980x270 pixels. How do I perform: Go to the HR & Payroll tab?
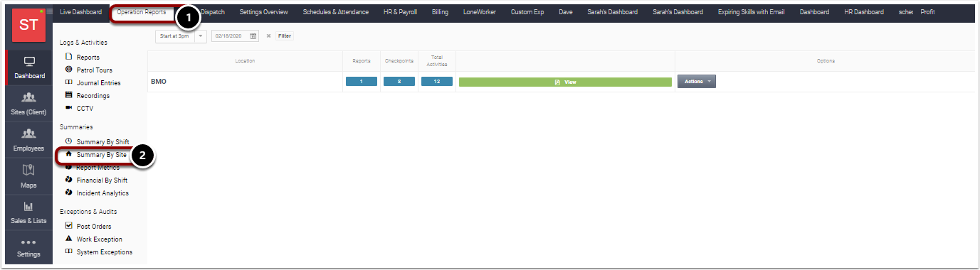point(401,12)
